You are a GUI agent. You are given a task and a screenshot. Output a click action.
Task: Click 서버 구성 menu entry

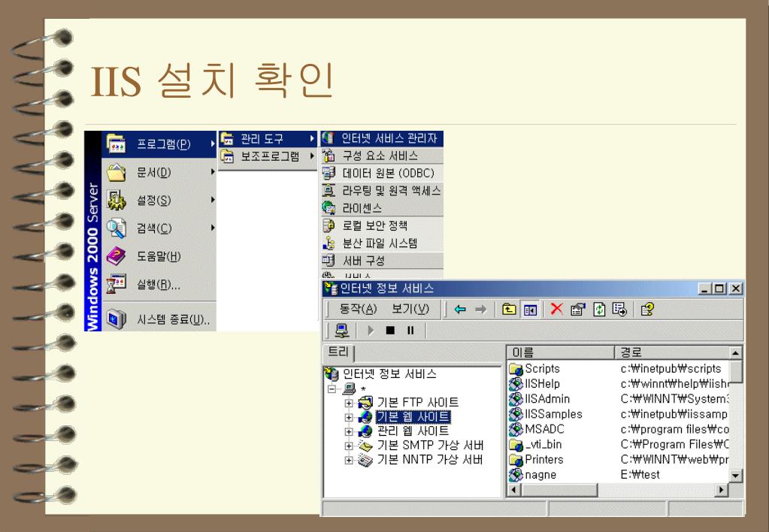382,260
